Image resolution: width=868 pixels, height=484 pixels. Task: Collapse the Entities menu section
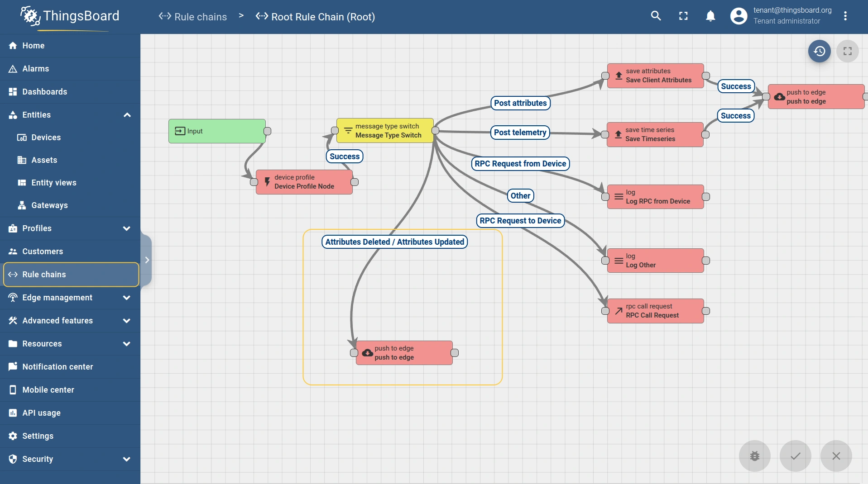[x=127, y=115]
